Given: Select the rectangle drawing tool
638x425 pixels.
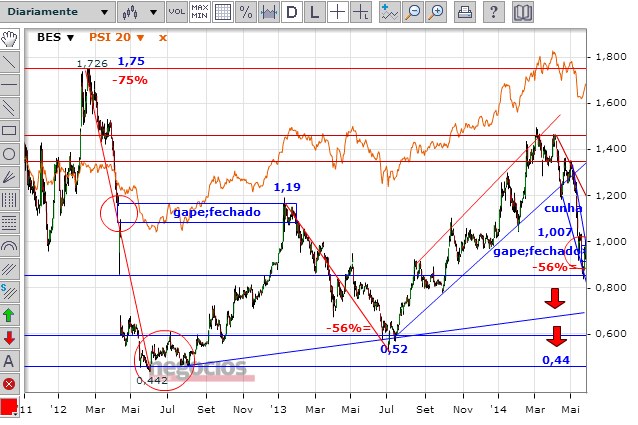Looking at the screenshot, I should click(9, 131).
